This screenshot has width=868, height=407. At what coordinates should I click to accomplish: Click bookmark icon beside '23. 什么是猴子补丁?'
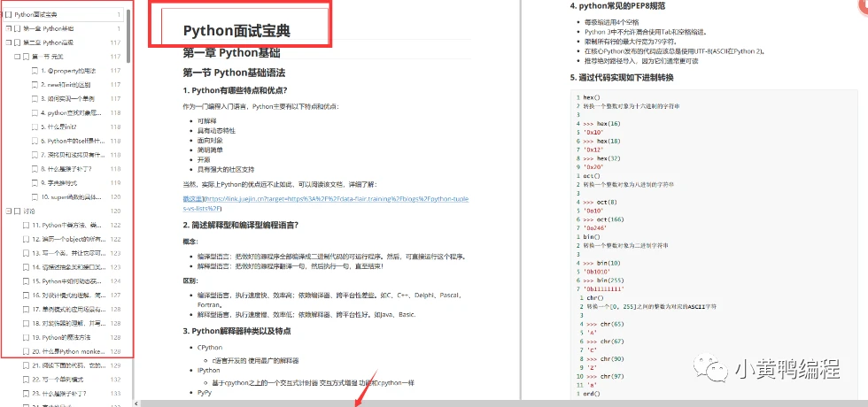click(26, 394)
